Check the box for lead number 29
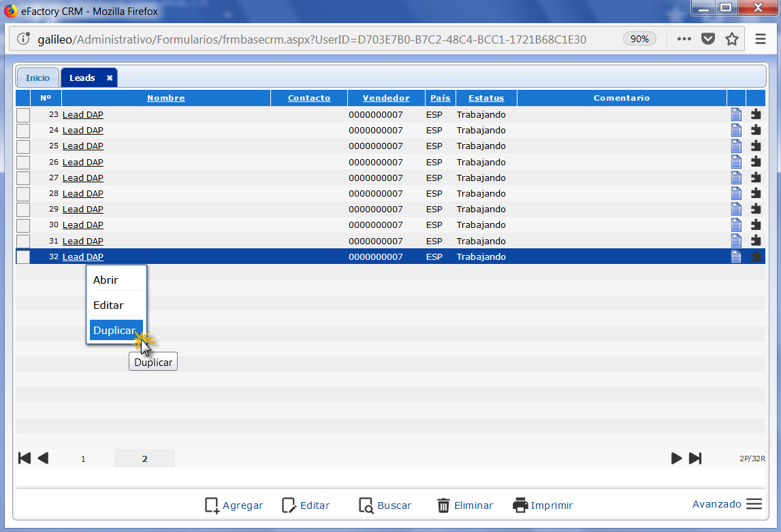 [x=23, y=210]
